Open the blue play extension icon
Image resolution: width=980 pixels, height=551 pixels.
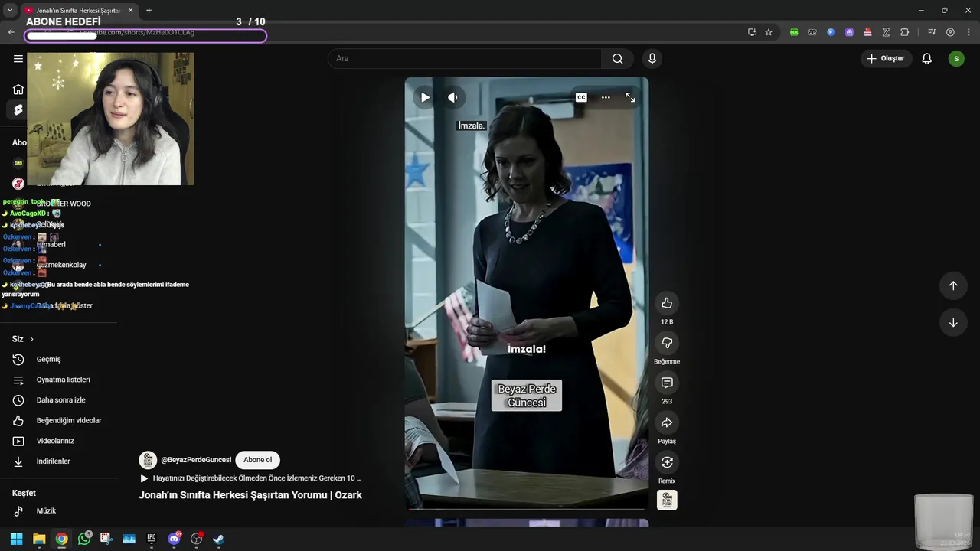pos(831,32)
